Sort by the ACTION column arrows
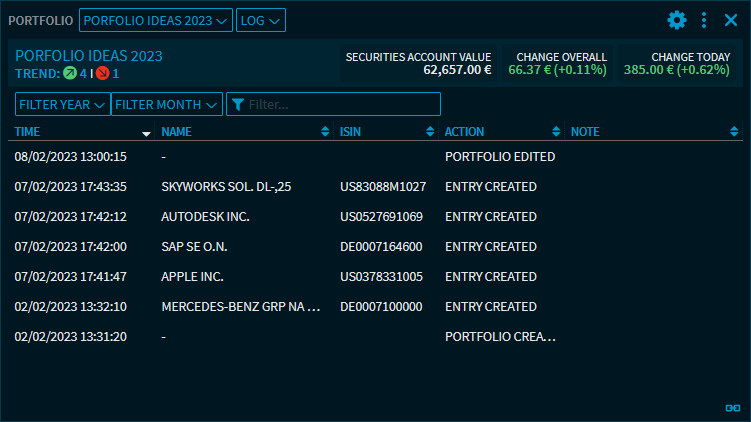Image resolution: width=751 pixels, height=422 pixels. (555, 132)
